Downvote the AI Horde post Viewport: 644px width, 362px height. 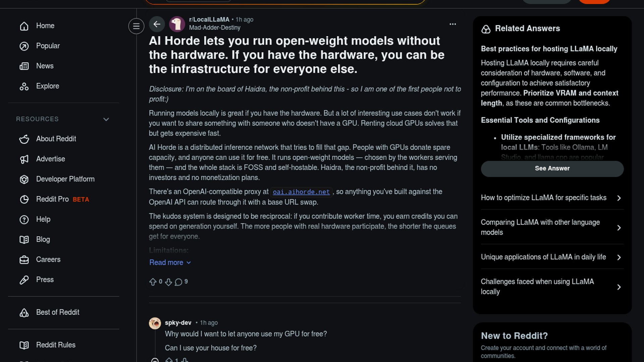(168, 282)
